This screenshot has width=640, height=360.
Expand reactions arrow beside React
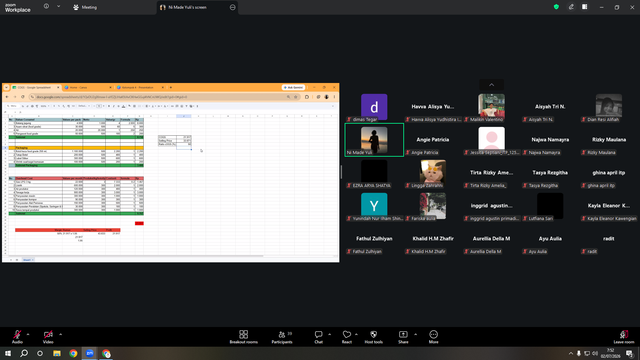click(x=356, y=334)
